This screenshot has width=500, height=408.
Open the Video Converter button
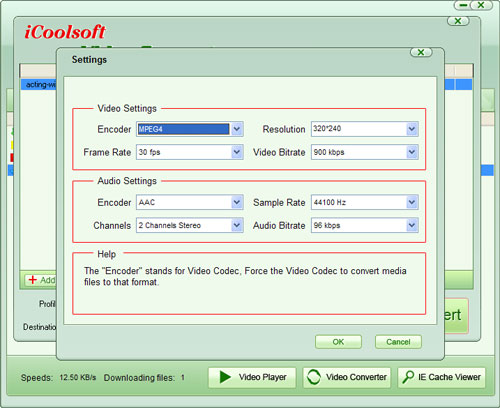(x=347, y=378)
